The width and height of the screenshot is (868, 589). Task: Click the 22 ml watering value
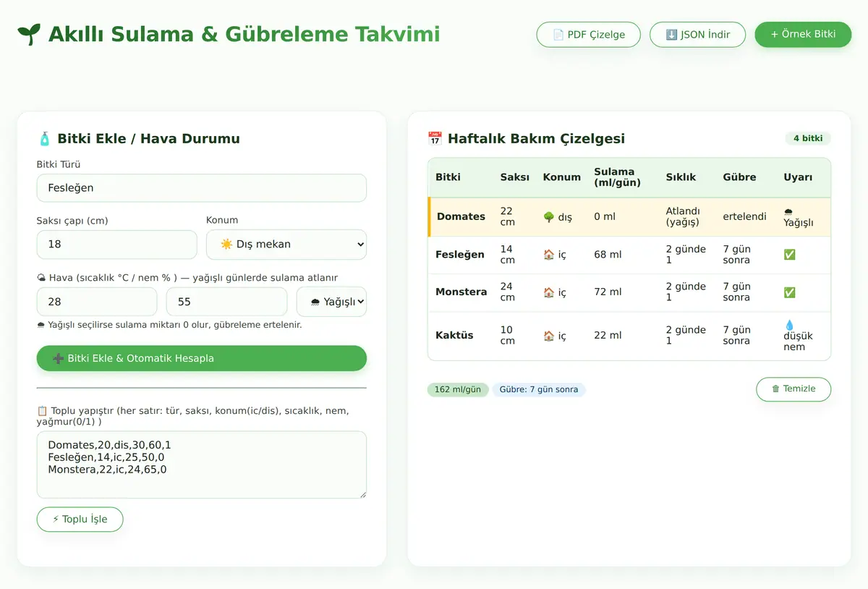[608, 336]
